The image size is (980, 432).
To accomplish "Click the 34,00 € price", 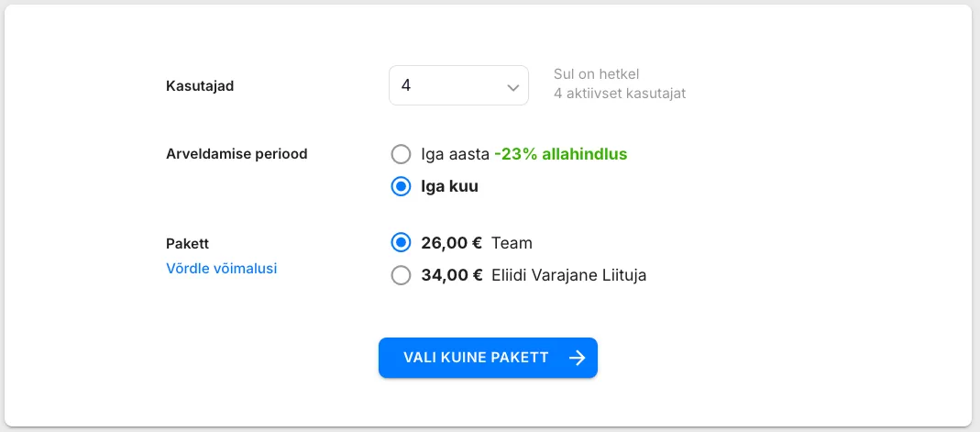I will [452, 275].
